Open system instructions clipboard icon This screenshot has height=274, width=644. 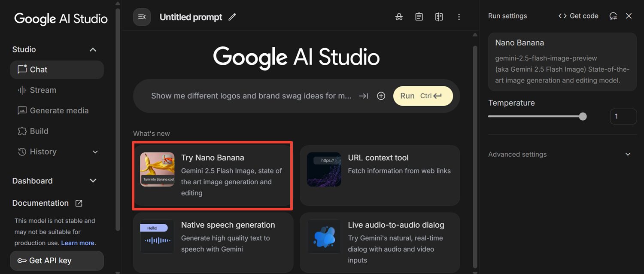[x=419, y=17]
